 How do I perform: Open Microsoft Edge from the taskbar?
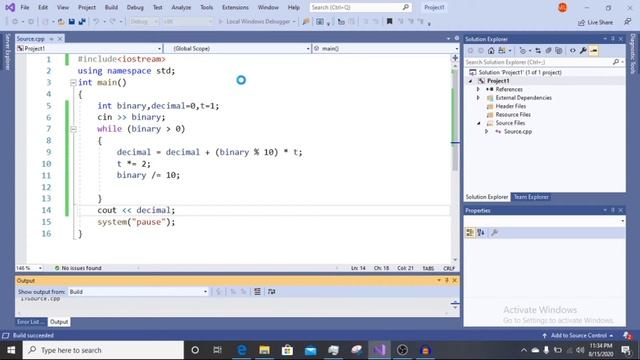click(x=242, y=350)
